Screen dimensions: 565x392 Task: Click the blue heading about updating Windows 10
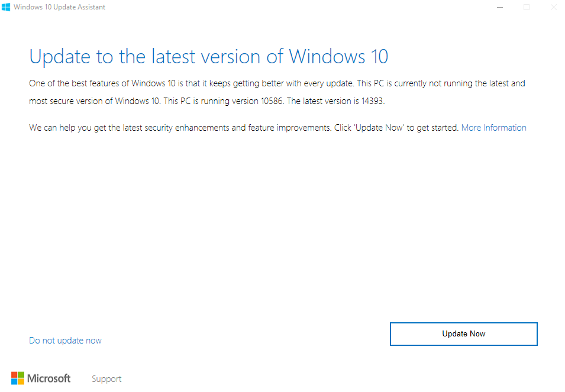tap(209, 57)
